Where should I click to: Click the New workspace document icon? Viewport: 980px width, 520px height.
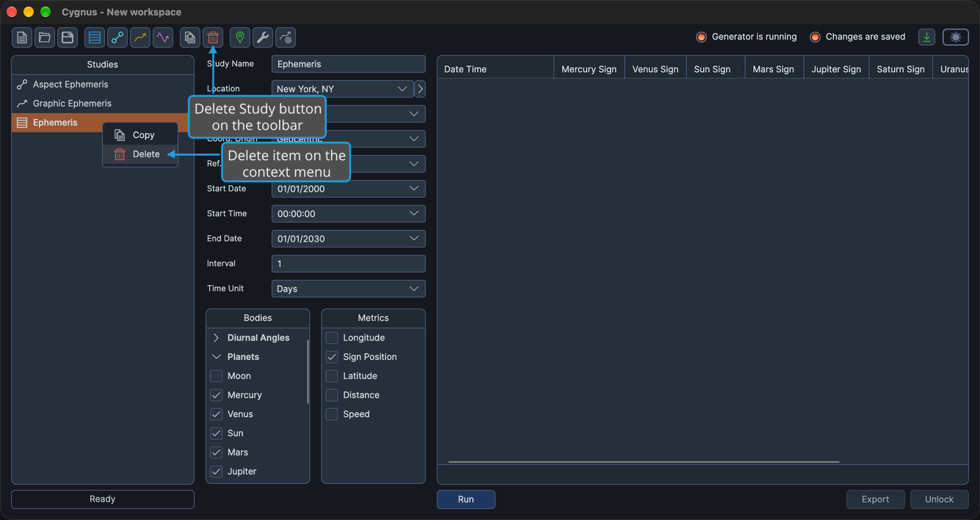[x=22, y=37]
